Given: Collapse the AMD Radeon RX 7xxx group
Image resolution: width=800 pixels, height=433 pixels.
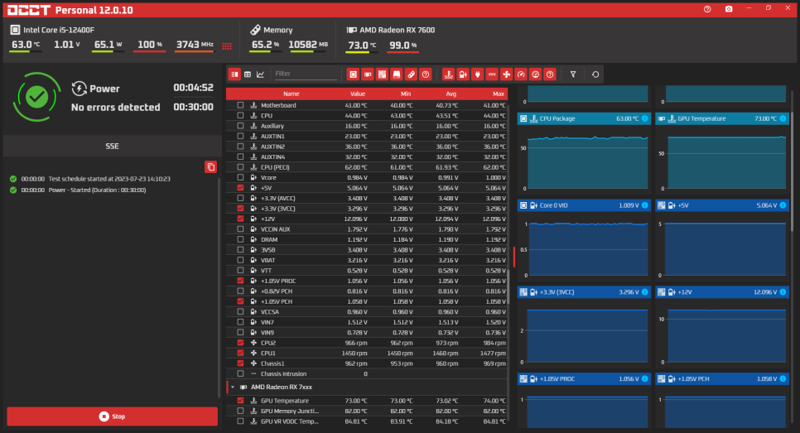Looking at the screenshot, I should 233,387.
